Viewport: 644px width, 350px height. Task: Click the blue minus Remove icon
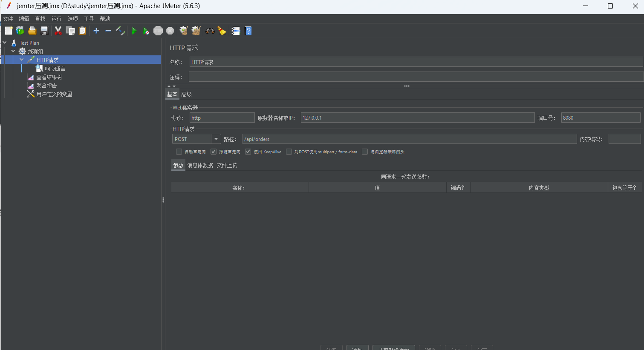pyautogui.click(x=108, y=31)
